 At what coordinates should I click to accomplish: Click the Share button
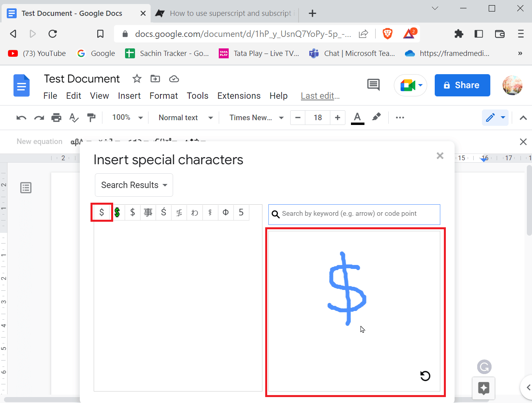pos(462,85)
